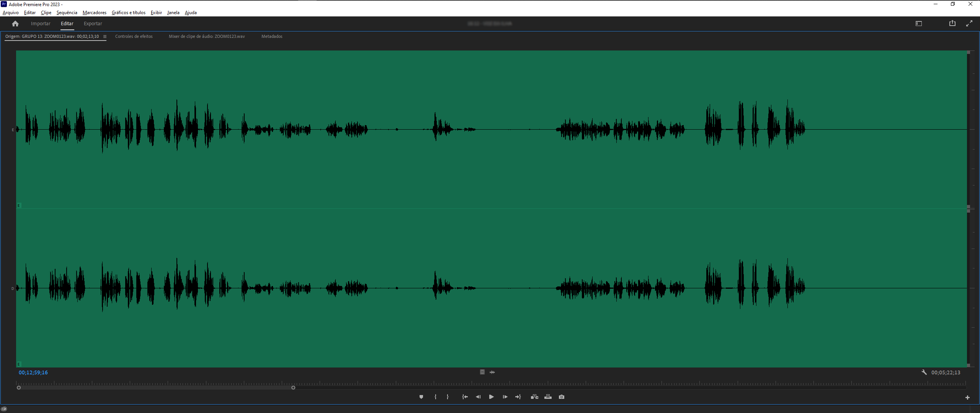Switch to Controles de efeitos tab
Screen dimensions: 980x413
coord(134,36)
